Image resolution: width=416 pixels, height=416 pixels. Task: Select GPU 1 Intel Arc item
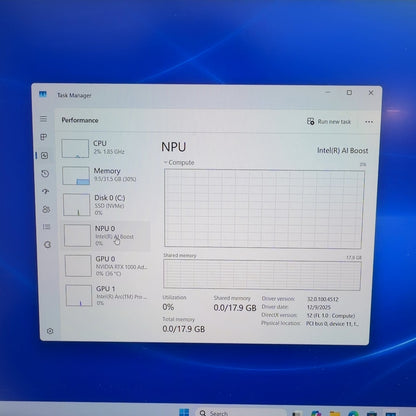point(108,296)
